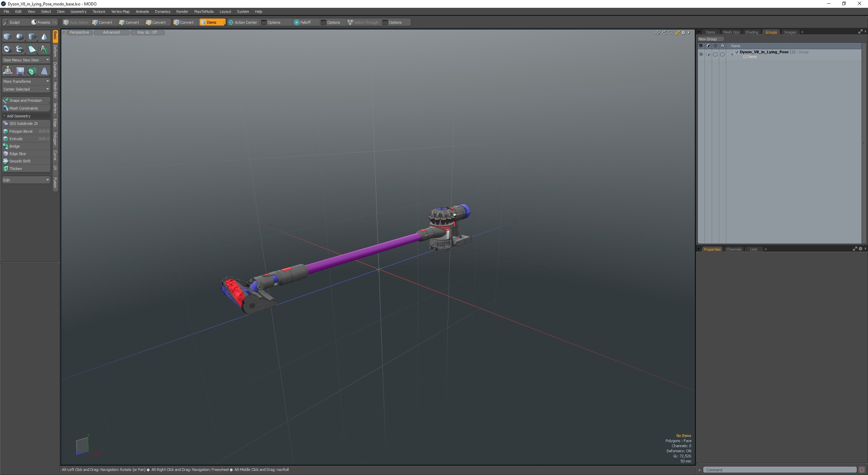Select the Cube primitive tool
This screenshot has width=868, height=475.
(x=7, y=36)
